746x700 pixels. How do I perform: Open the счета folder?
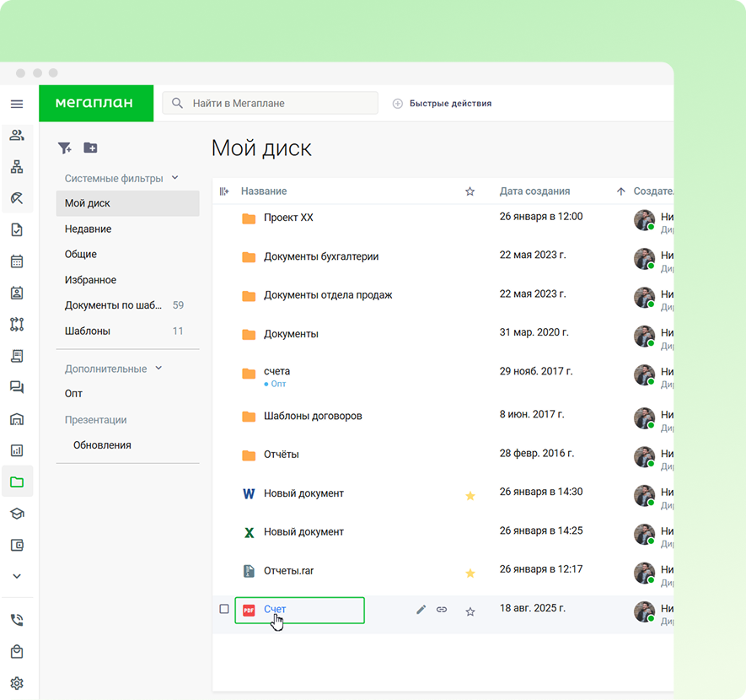tap(276, 371)
